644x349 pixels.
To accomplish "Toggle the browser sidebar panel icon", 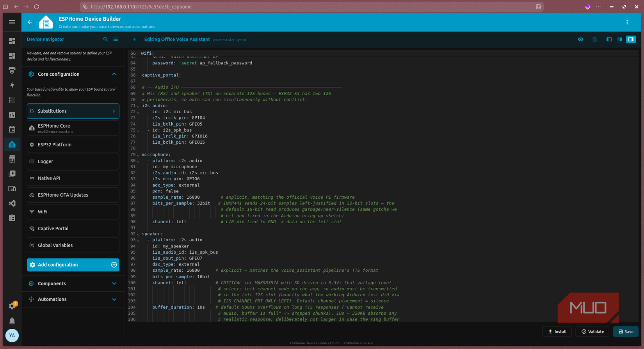I will (x=5, y=7).
